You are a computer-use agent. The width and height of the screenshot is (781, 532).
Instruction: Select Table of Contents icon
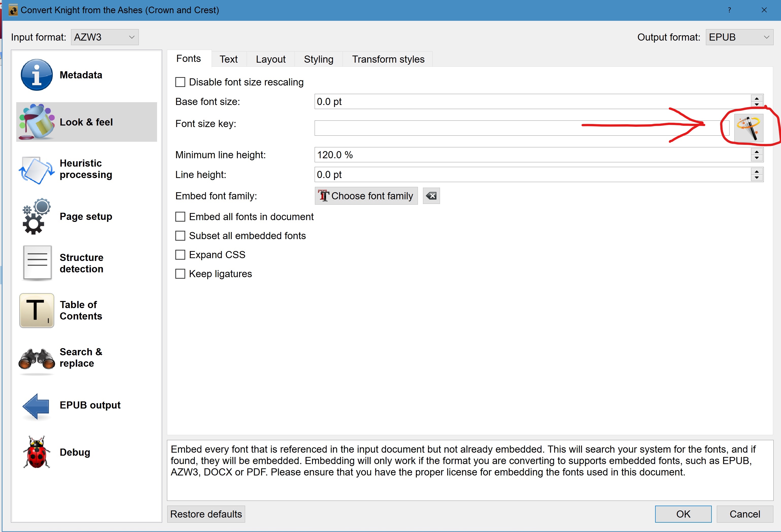[37, 310]
